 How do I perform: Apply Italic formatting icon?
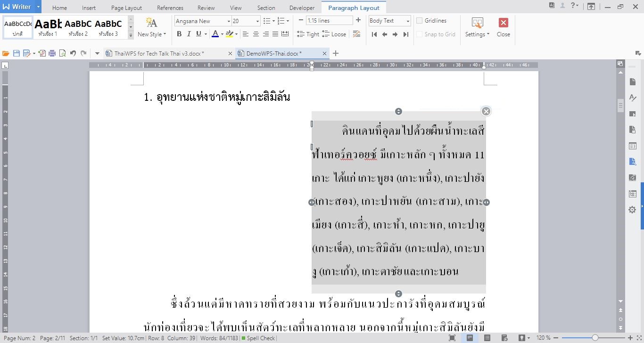coord(189,34)
